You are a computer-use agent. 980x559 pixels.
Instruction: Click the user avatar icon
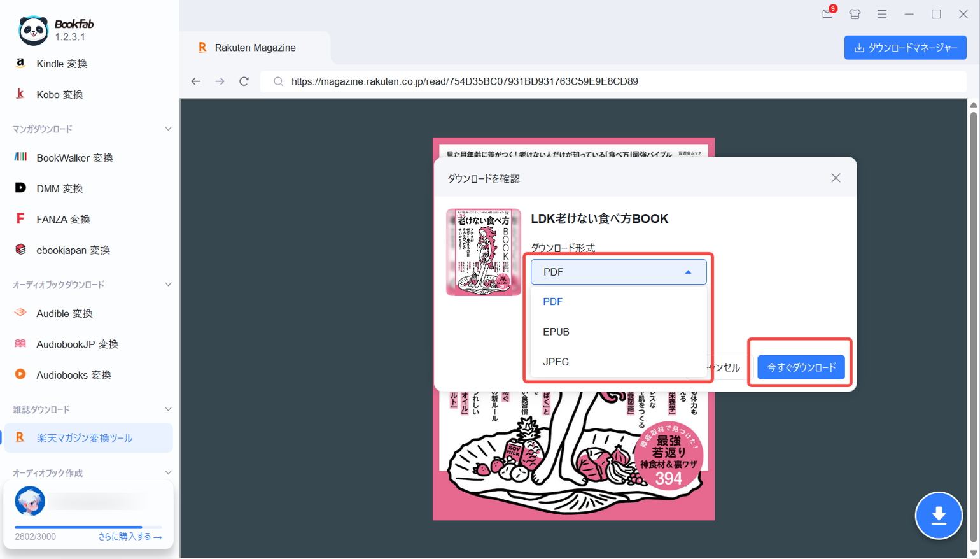click(x=30, y=501)
